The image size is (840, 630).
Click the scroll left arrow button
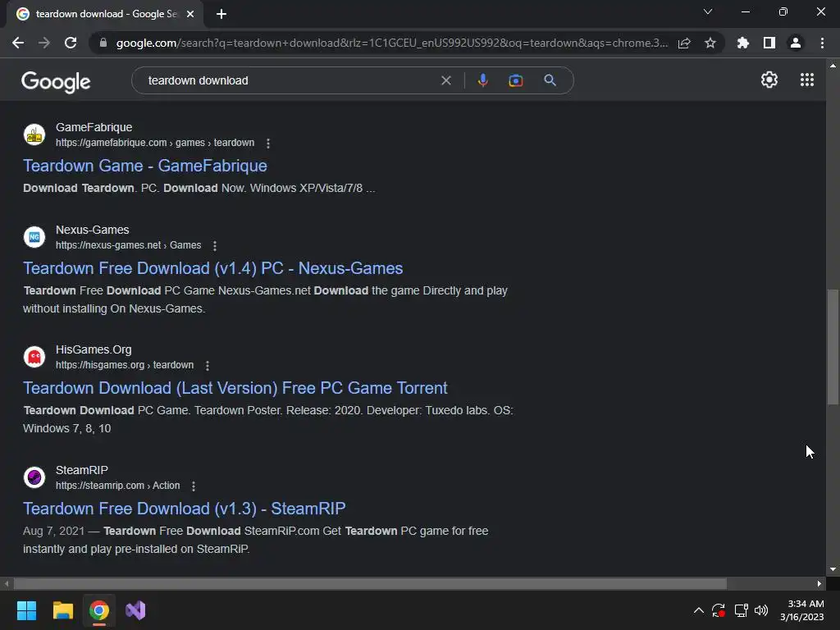point(7,583)
